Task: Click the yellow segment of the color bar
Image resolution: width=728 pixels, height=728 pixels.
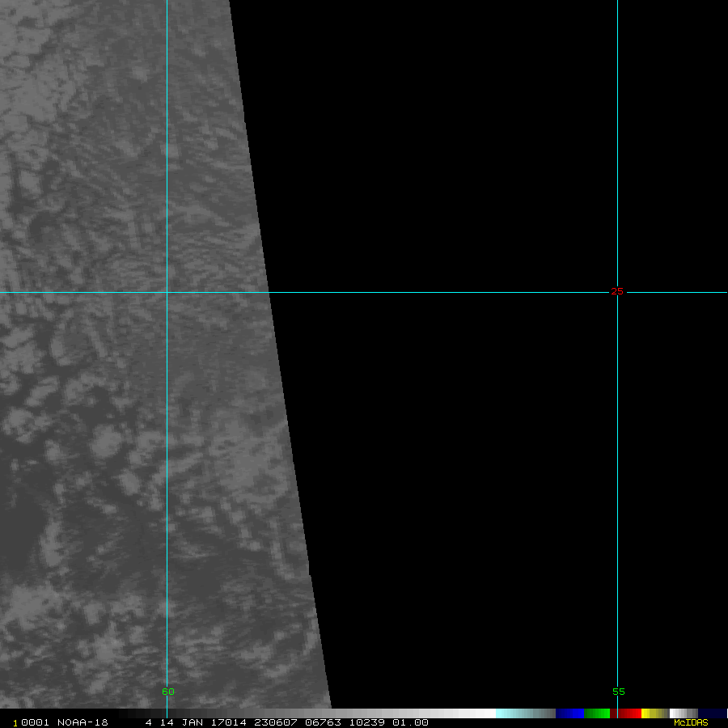Action: (651, 713)
